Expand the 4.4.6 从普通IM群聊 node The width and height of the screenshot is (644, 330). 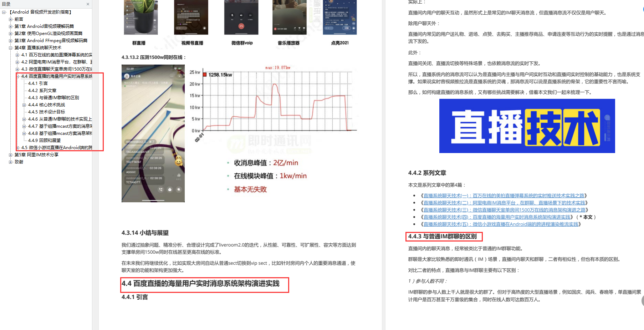click(24, 119)
